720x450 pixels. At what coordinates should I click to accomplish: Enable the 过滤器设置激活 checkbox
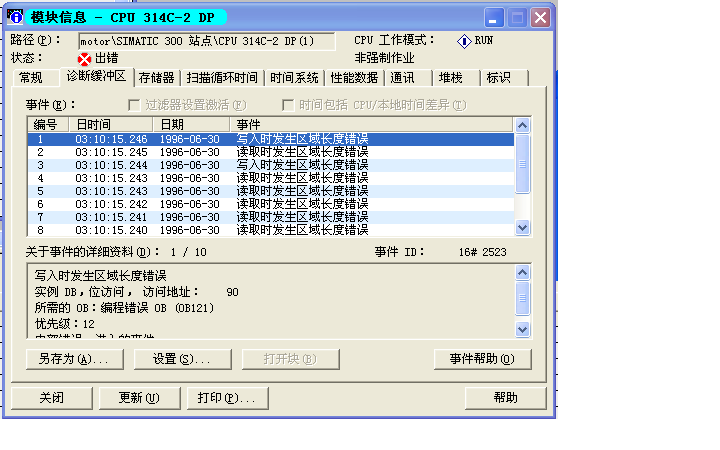[x=134, y=105]
